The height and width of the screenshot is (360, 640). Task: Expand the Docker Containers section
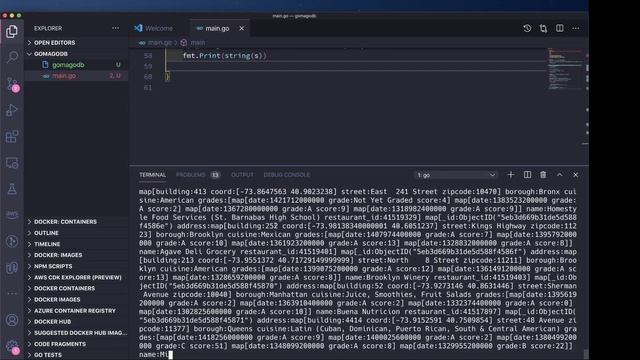click(x=76, y=288)
